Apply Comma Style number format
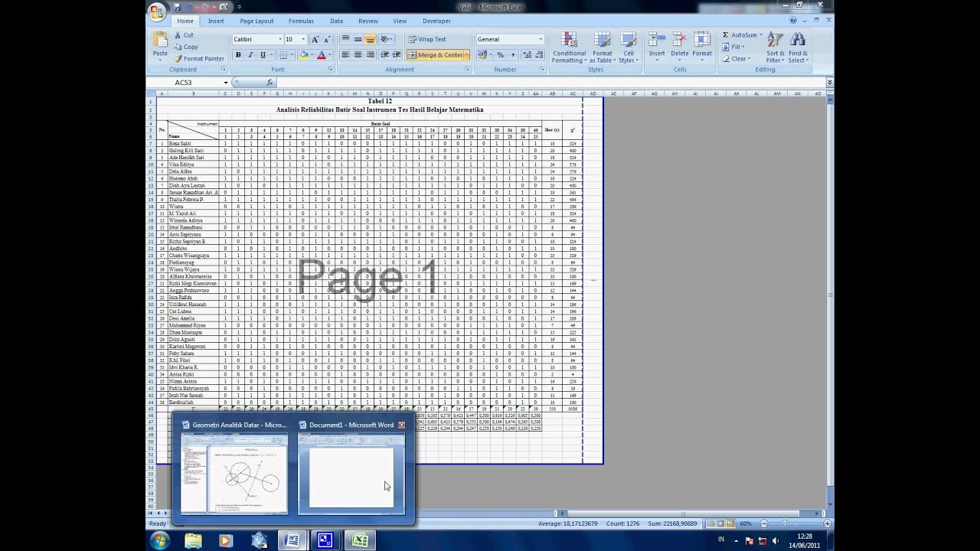Viewport: 980px width, 551px height. [x=512, y=55]
